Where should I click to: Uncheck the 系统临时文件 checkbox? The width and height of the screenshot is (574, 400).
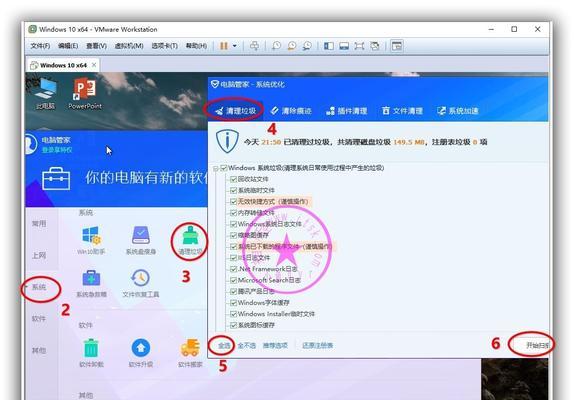(x=233, y=191)
